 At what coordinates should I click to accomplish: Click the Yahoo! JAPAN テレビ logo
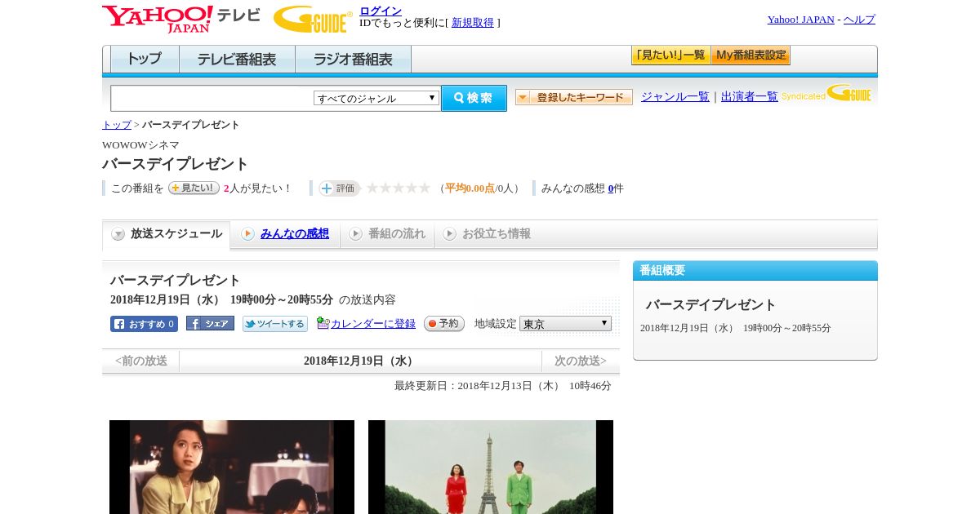[x=181, y=19]
